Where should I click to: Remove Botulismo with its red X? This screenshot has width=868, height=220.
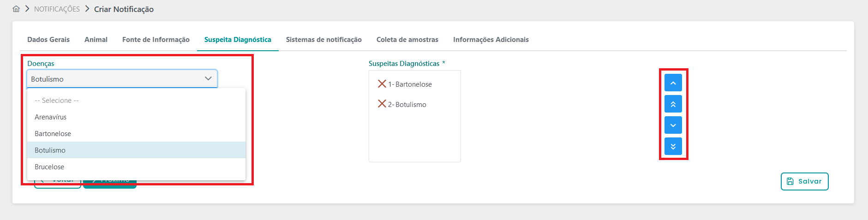pyautogui.click(x=382, y=104)
